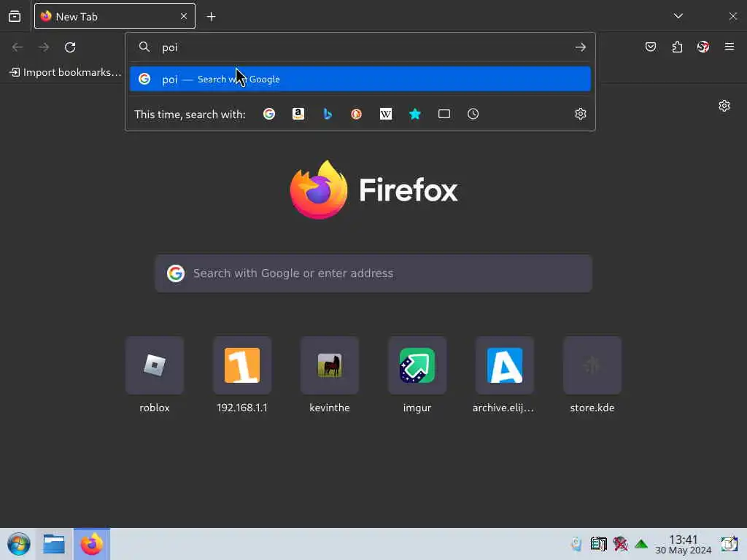Click Firefox icon in taskbar
The height and width of the screenshot is (560, 747).
[91, 544]
